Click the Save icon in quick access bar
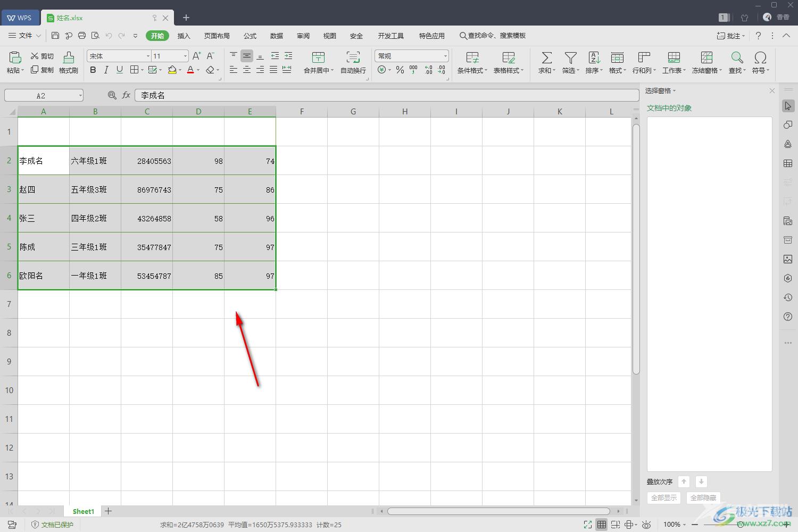Image resolution: width=798 pixels, height=532 pixels. (55, 36)
